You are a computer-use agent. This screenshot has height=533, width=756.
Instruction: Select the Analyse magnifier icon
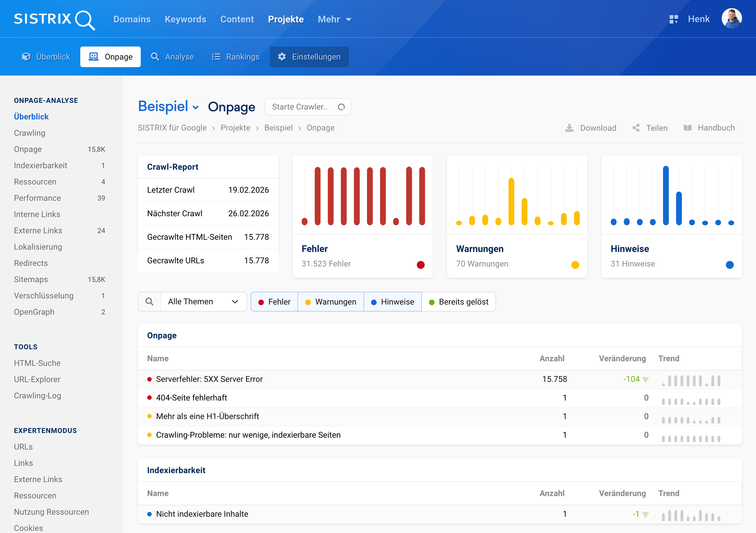(155, 57)
